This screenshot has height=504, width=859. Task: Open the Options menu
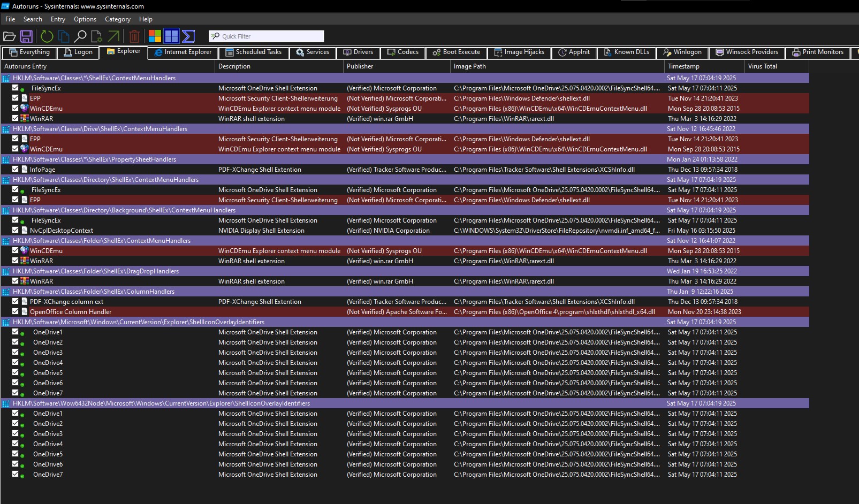[85, 19]
